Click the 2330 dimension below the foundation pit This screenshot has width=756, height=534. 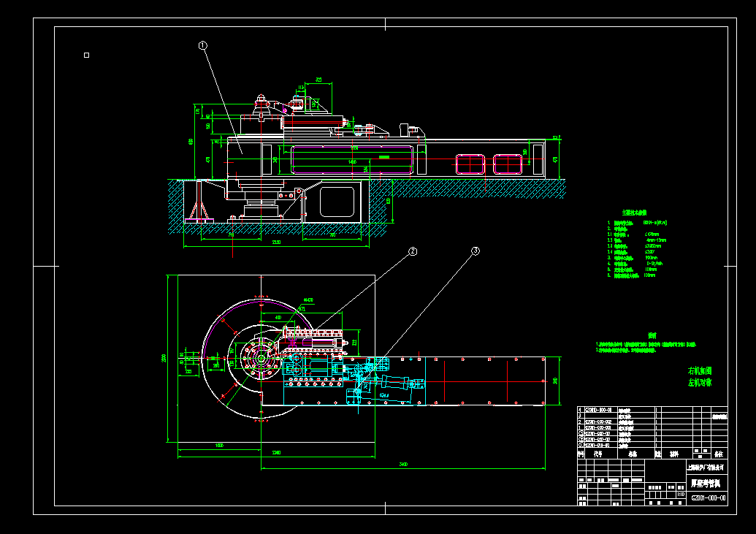(276, 242)
